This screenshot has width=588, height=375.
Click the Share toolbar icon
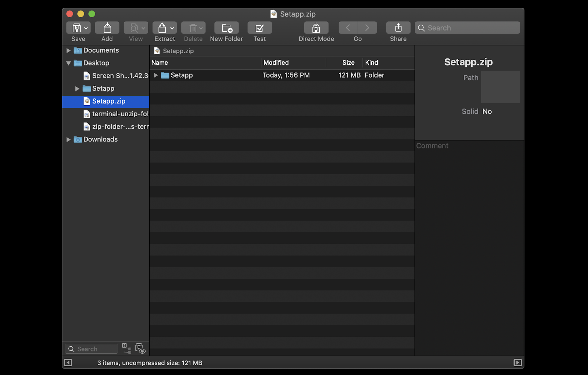398,28
